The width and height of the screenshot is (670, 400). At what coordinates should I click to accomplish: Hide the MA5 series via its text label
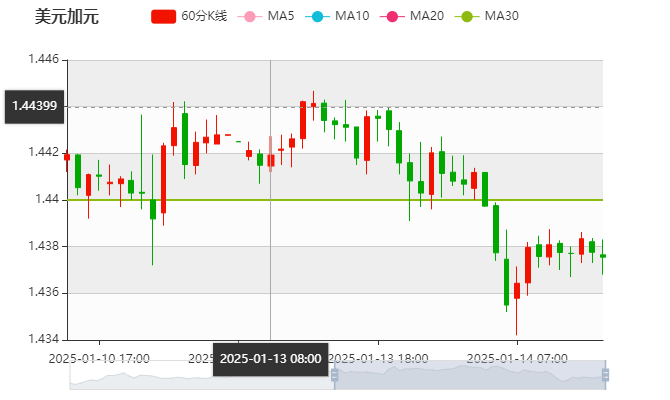tap(281, 17)
